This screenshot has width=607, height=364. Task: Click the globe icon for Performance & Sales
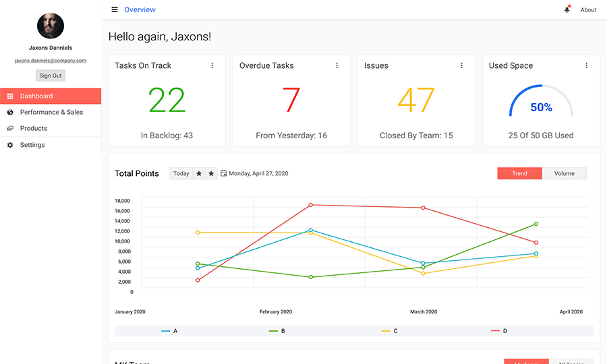pos(10,113)
